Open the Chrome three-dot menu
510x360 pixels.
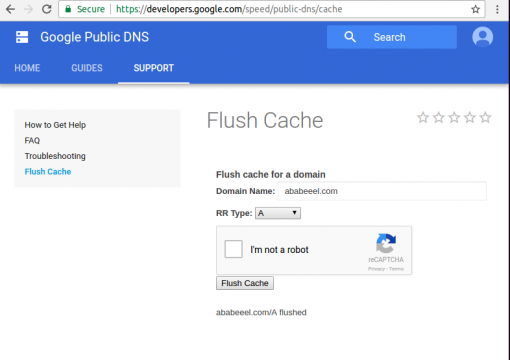coord(497,9)
